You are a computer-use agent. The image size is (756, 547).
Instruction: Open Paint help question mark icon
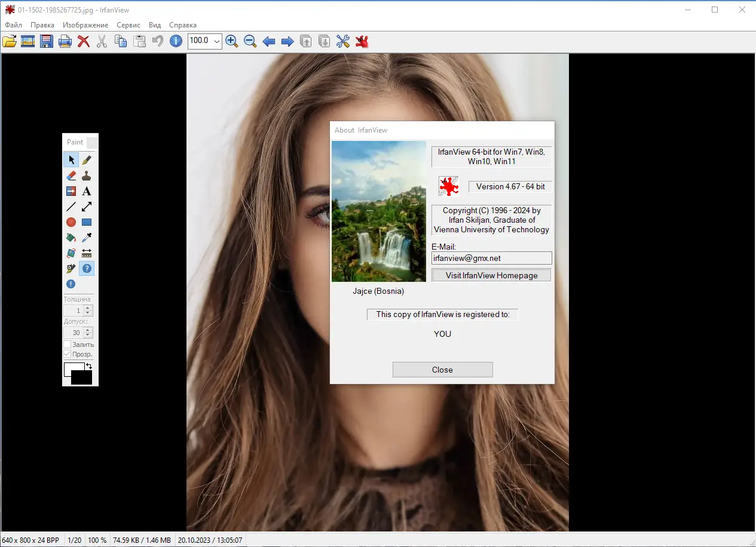(87, 269)
